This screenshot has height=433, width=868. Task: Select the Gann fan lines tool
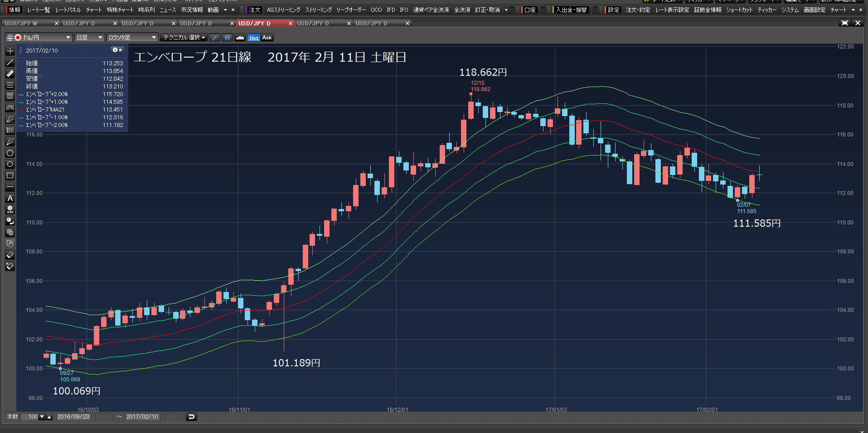[10, 141]
